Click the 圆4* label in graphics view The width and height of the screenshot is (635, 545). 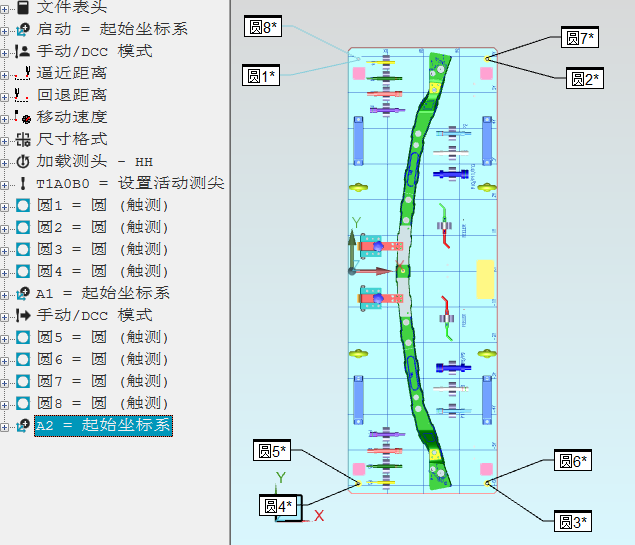coord(278,506)
